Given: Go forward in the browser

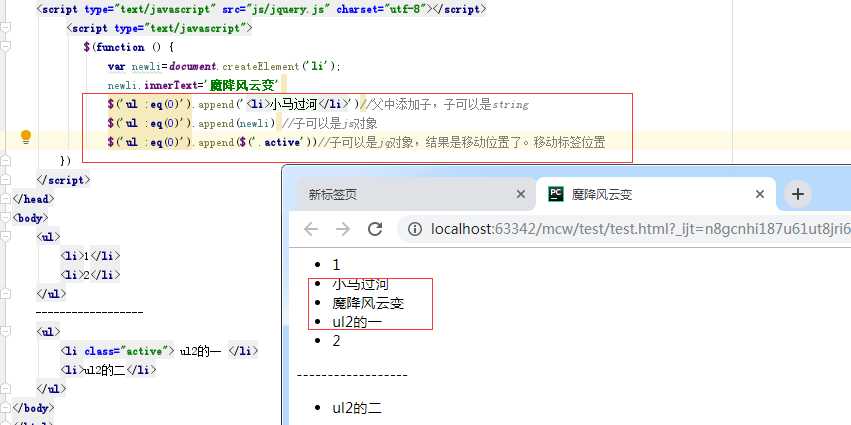Looking at the screenshot, I should (x=343, y=229).
